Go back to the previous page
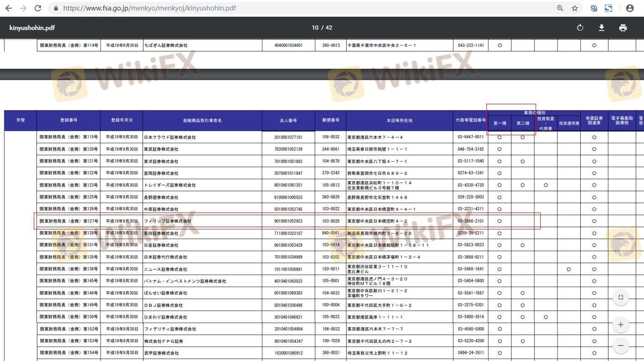Viewport: 644px width, 361px height. 9,8
